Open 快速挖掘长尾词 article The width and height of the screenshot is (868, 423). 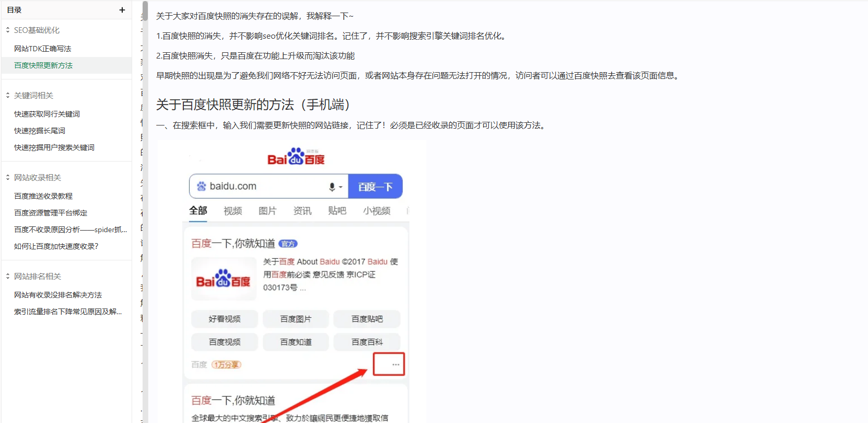coord(40,131)
